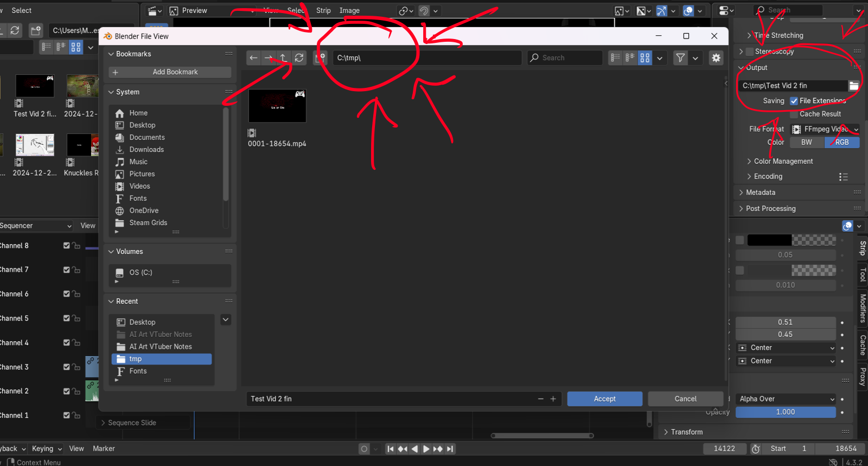Refresh the file list
Image resolution: width=868 pixels, height=466 pixels.
(299, 58)
